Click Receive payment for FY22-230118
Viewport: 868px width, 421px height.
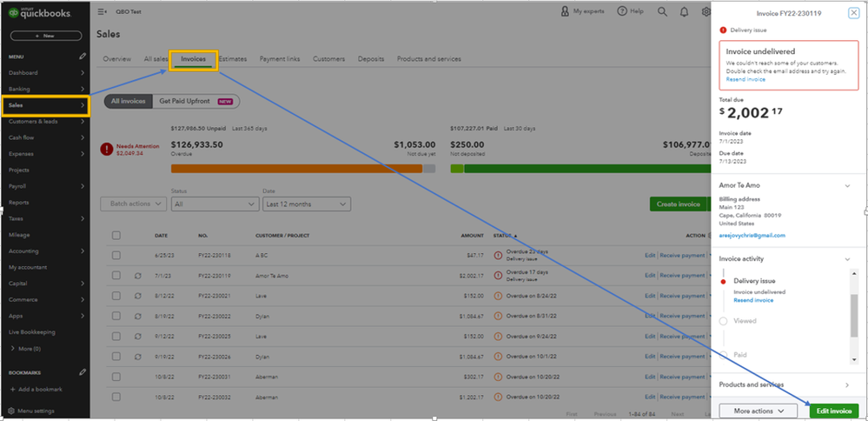682,256
